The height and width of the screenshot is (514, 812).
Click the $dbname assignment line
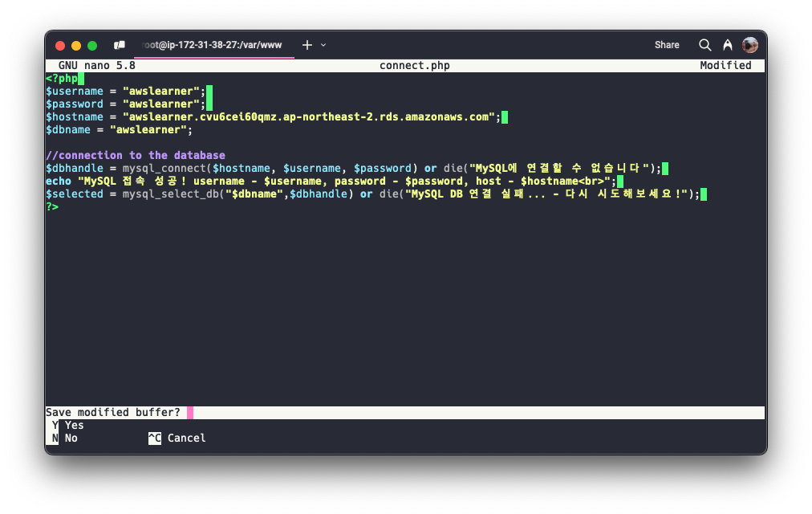point(119,130)
